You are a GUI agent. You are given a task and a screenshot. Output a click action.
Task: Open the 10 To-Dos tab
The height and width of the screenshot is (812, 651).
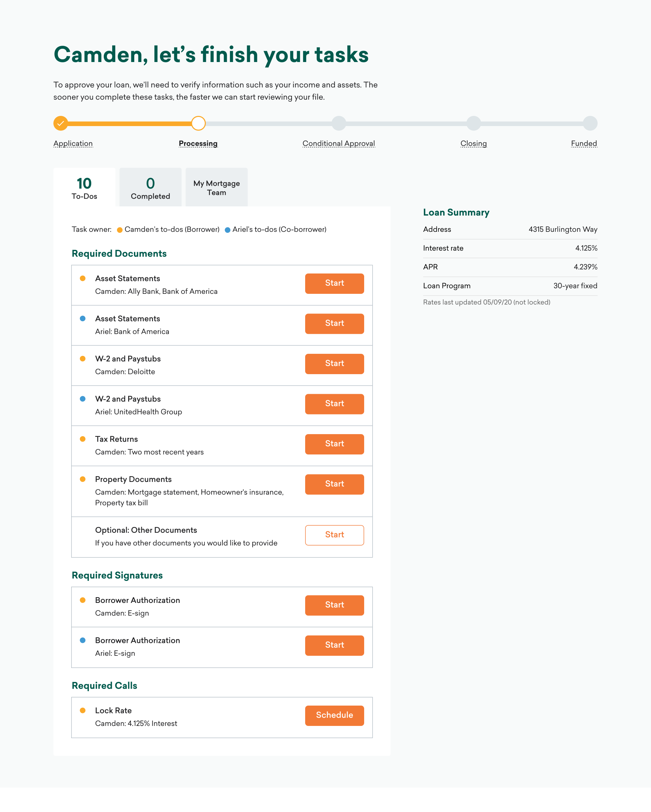coord(84,187)
